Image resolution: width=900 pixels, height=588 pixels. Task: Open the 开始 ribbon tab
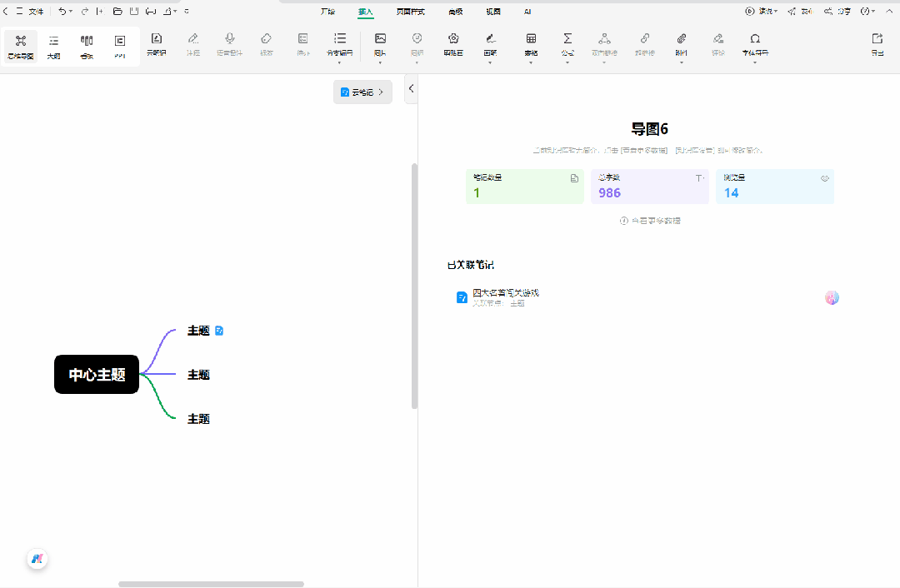pos(327,12)
